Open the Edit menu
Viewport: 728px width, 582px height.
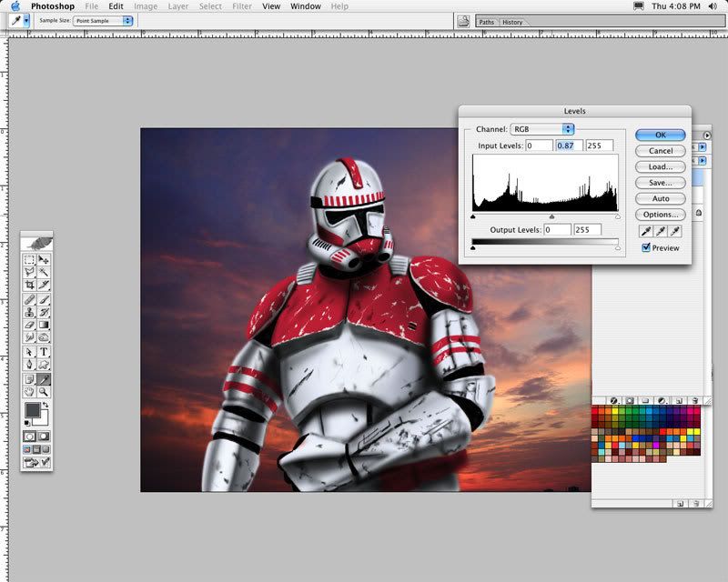(x=116, y=6)
